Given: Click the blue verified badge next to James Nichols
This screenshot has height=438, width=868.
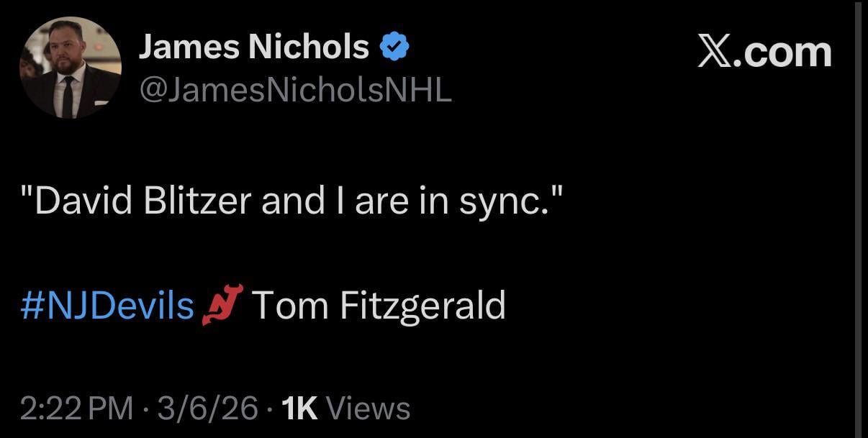Looking at the screenshot, I should (x=394, y=45).
